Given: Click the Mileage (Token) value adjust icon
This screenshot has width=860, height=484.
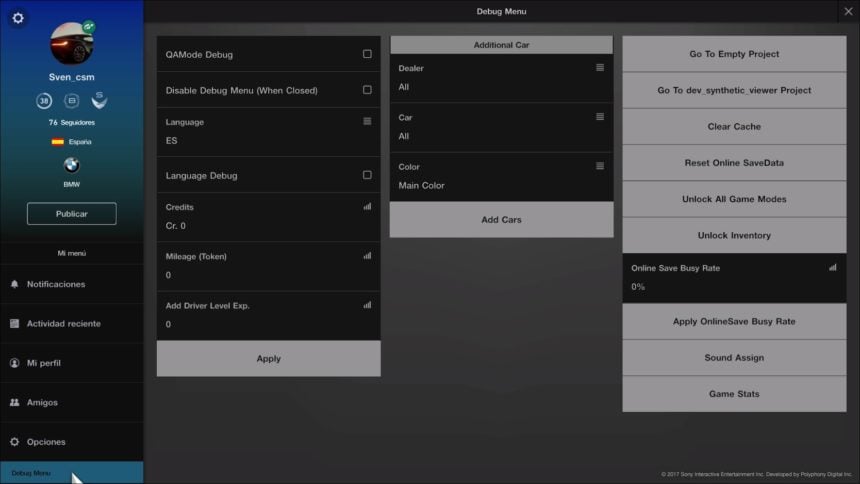Looking at the screenshot, I should (x=367, y=256).
